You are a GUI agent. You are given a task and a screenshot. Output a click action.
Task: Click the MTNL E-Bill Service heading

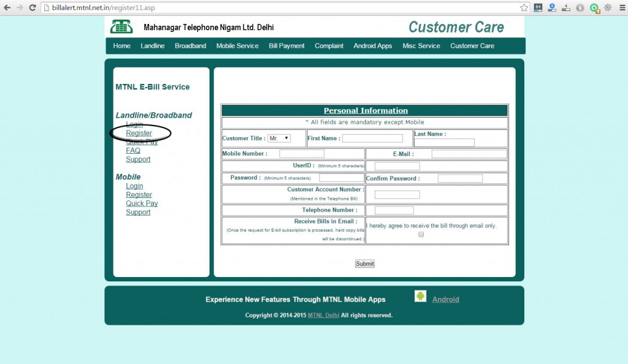tap(153, 87)
